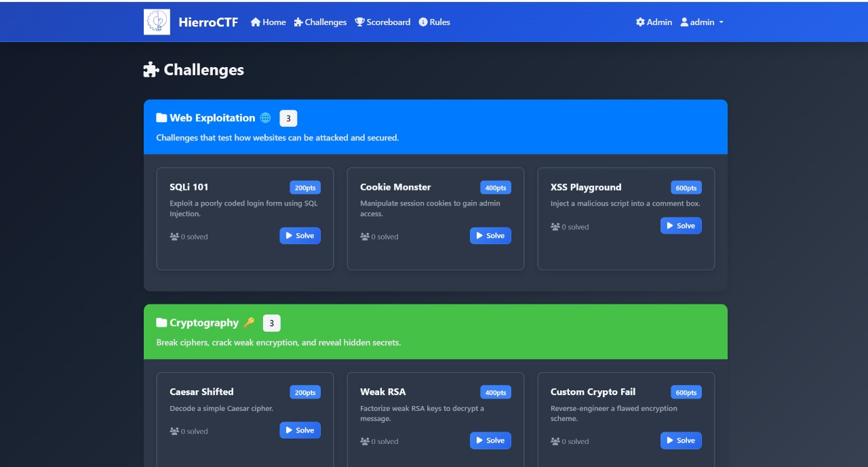The image size is (868, 467).
Task: Open the Challenges page from the navbar
Action: pos(320,22)
